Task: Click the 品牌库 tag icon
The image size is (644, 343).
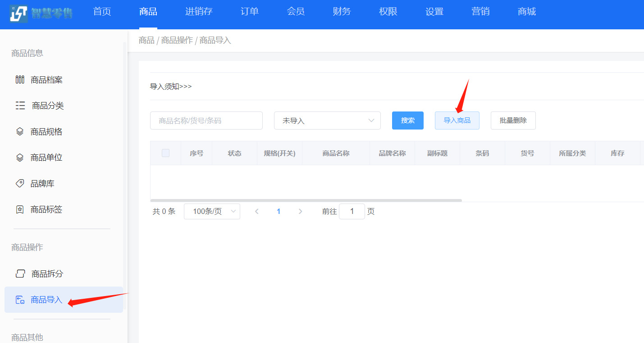Action: click(x=20, y=184)
